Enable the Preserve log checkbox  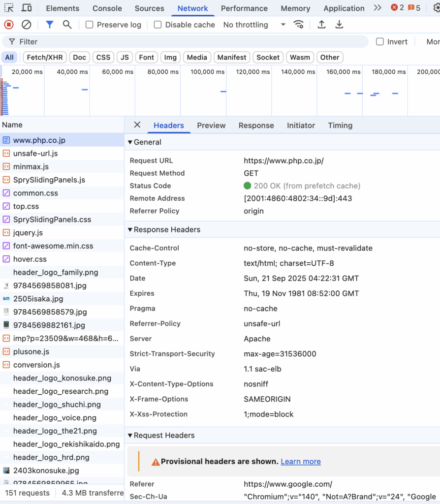click(90, 25)
